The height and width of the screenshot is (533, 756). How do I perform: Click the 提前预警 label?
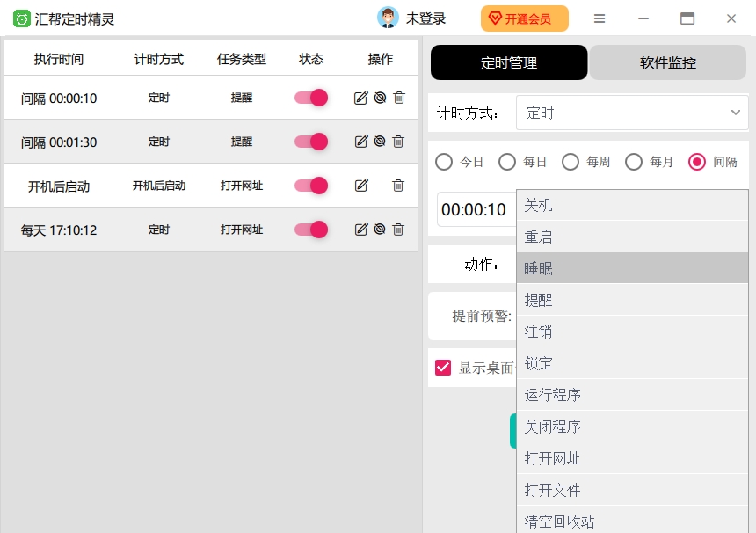tap(482, 316)
